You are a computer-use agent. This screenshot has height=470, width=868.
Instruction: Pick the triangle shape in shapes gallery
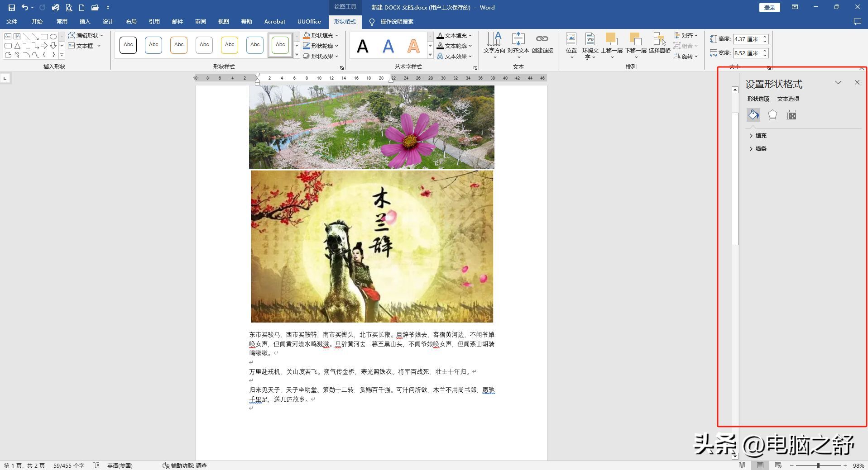tap(17, 46)
